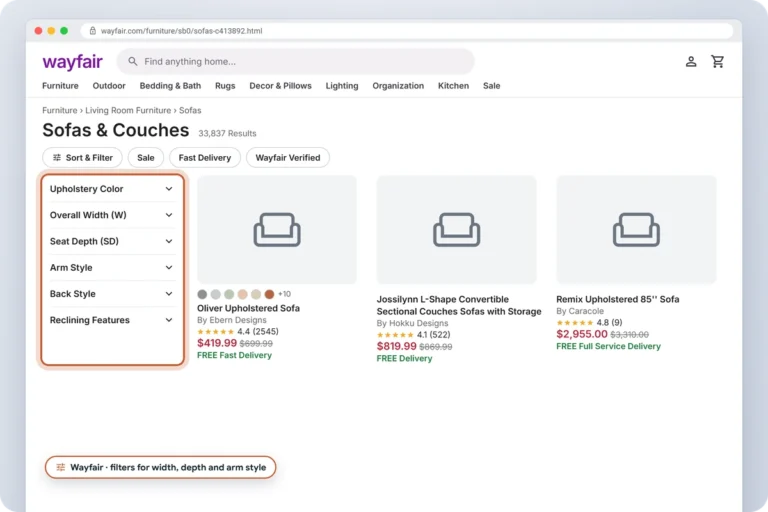Open the Jossilynn L-Shape Convertible Sectional title
This screenshot has width=768, height=512.
459,305
